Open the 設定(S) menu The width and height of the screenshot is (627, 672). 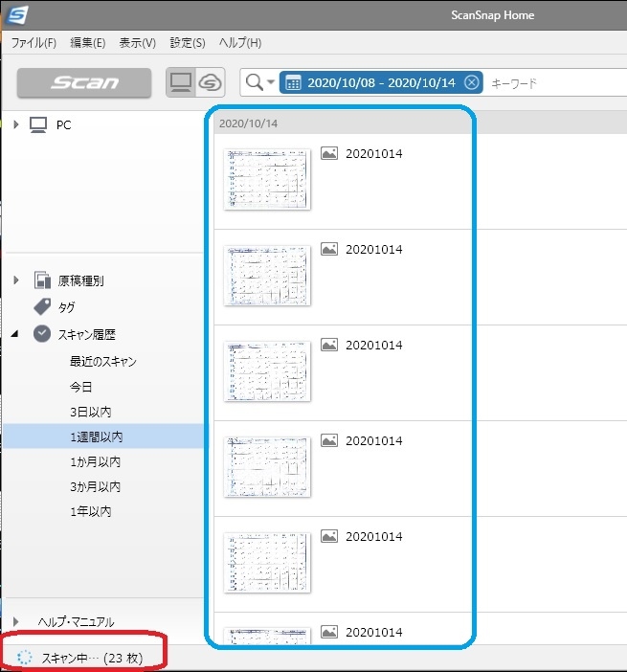[188, 43]
